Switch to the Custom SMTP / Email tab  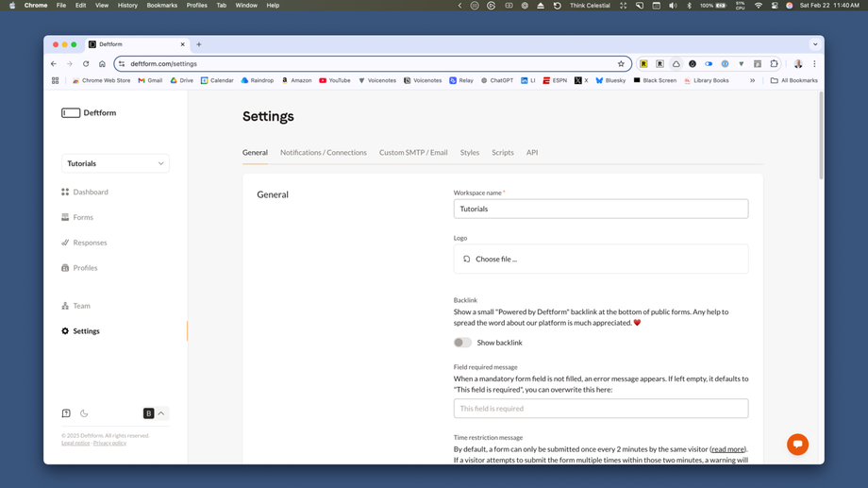pyautogui.click(x=413, y=152)
